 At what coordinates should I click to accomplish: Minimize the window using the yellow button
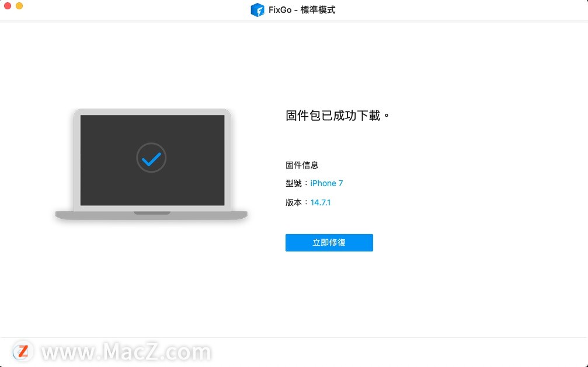pyautogui.click(x=19, y=6)
